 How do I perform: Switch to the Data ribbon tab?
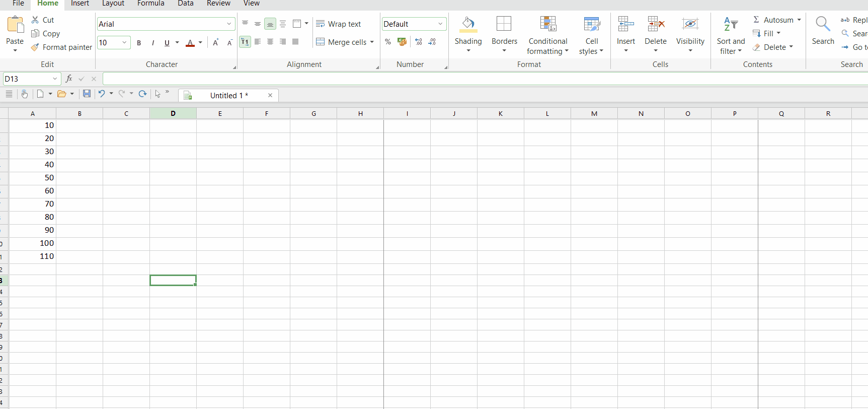[x=186, y=4]
